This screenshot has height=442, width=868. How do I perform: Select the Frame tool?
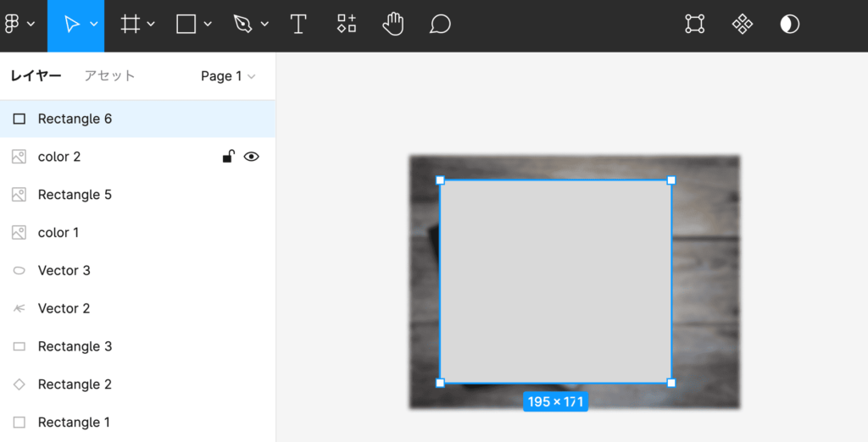point(130,25)
